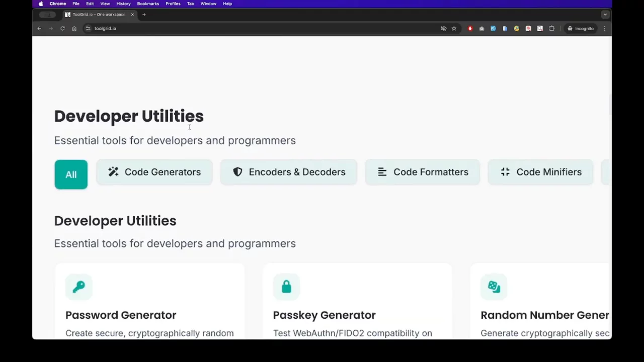Screen dimensions: 644x362
Task: Filter by Code Formatters
Action: 423,172
